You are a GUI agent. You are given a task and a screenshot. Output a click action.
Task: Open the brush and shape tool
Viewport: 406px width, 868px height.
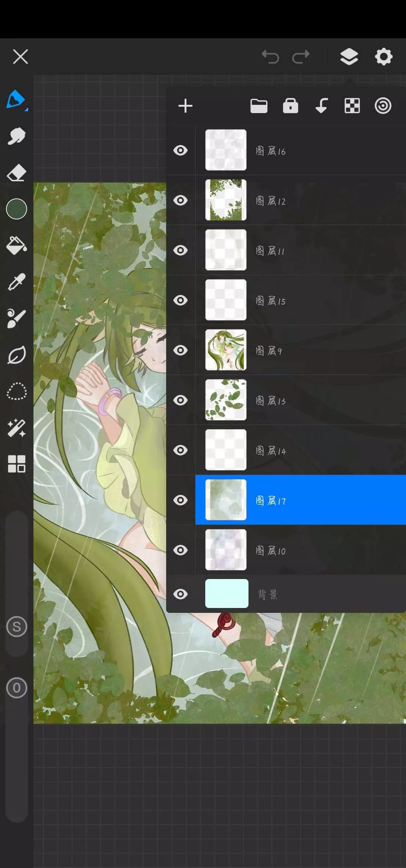(x=17, y=319)
